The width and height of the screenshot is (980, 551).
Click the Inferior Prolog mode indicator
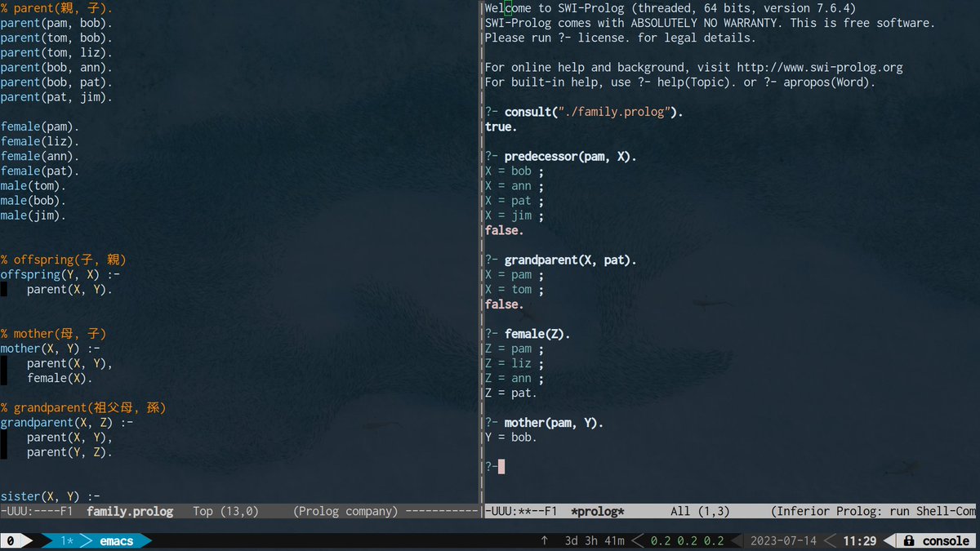click(x=873, y=511)
